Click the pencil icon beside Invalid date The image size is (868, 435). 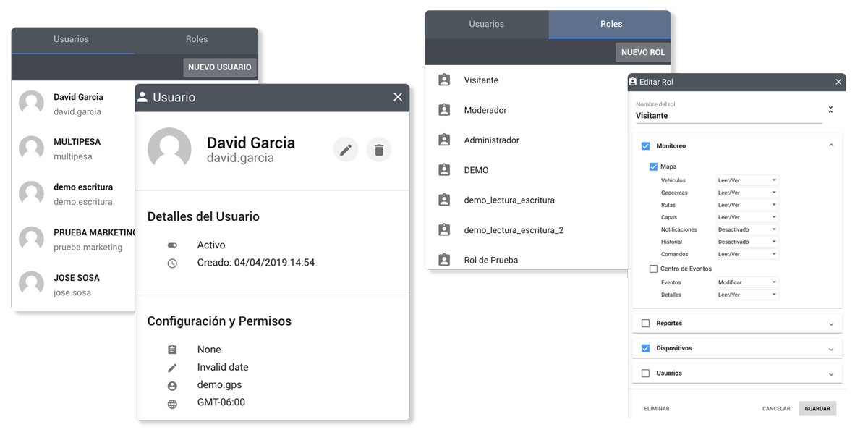(172, 368)
